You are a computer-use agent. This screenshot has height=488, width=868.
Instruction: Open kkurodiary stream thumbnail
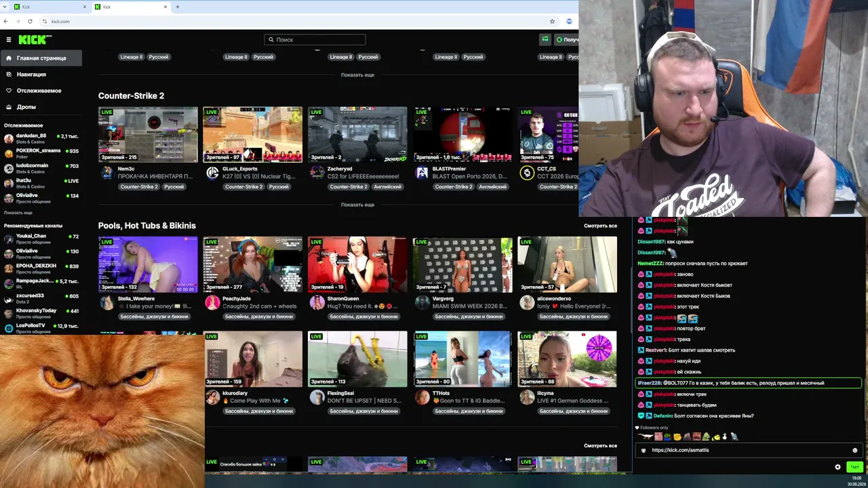[252, 359]
